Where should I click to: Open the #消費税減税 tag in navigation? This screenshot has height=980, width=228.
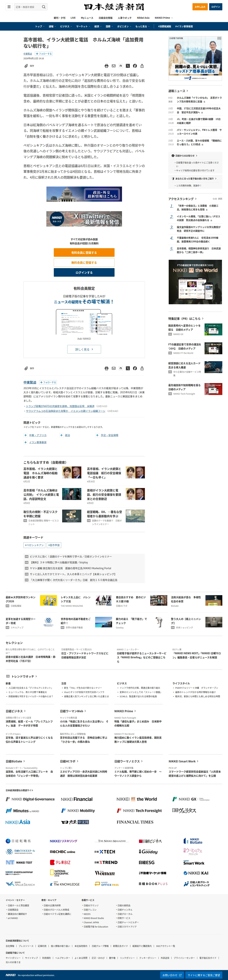(x=164, y=27)
